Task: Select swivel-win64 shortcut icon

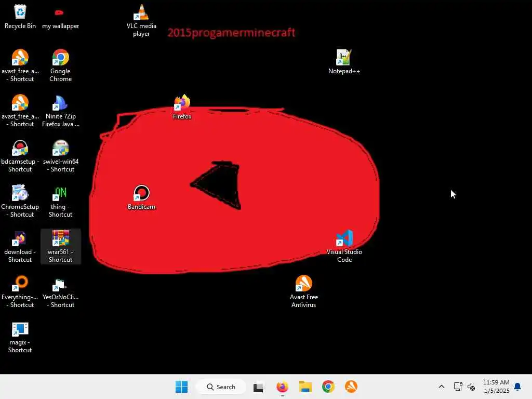Action: click(60, 156)
